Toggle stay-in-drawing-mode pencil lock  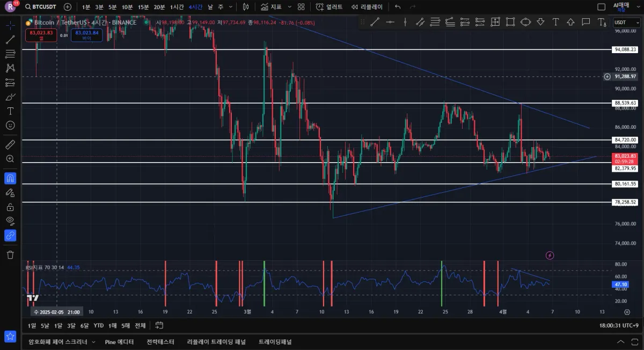tap(10, 192)
